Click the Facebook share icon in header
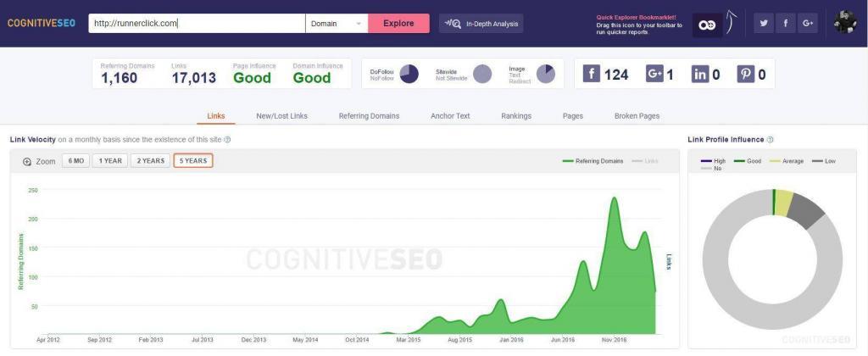The image size is (868, 356). (786, 23)
